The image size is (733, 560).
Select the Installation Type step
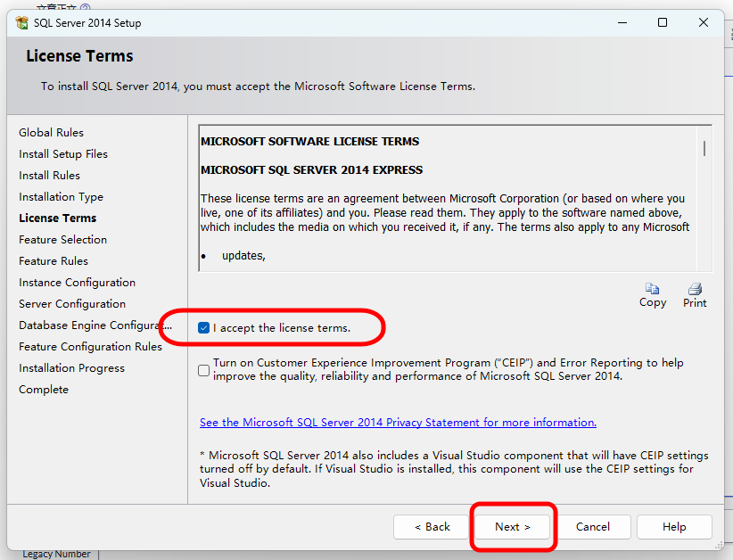(61, 197)
